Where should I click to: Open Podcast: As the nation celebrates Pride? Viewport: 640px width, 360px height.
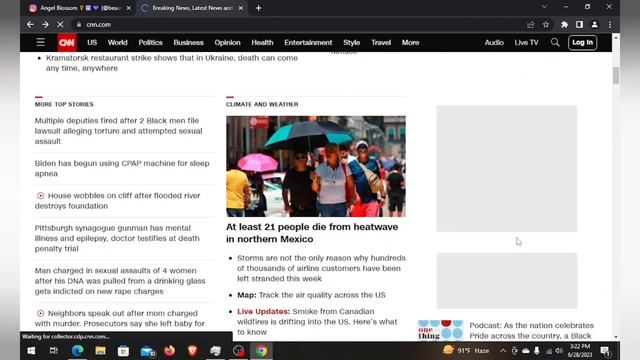pyautogui.click(x=531, y=331)
